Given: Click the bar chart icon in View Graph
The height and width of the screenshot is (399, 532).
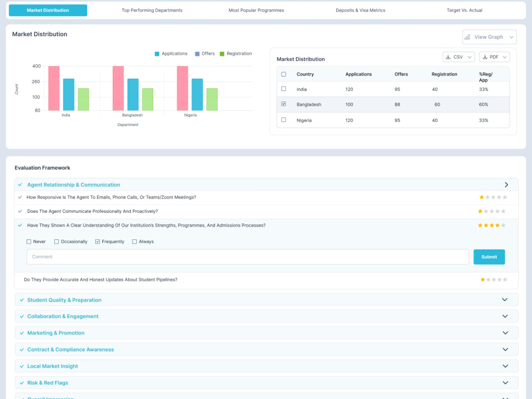Looking at the screenshot, I should click(467, 37).
